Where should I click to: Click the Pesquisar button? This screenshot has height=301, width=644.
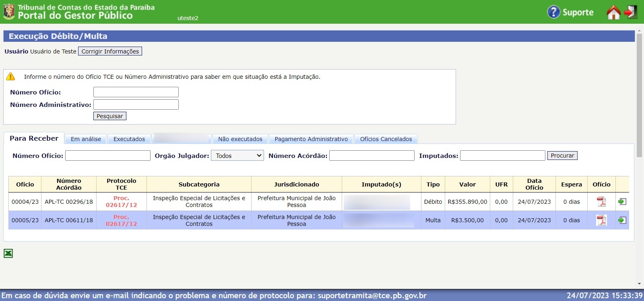click(x=110, y=116)
